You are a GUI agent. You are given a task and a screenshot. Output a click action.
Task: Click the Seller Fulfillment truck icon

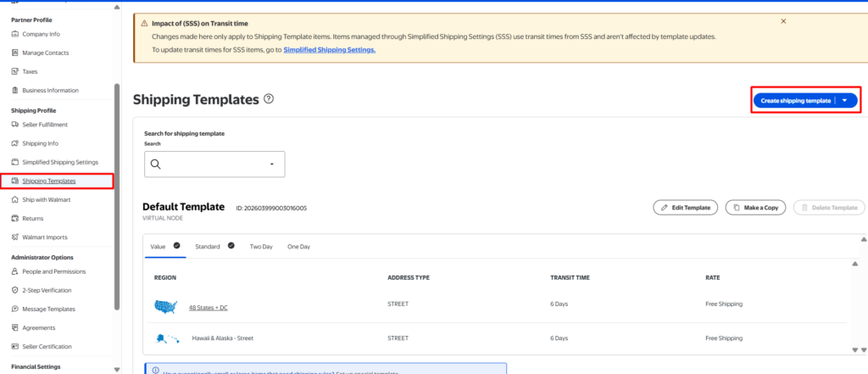click(15, 125)
